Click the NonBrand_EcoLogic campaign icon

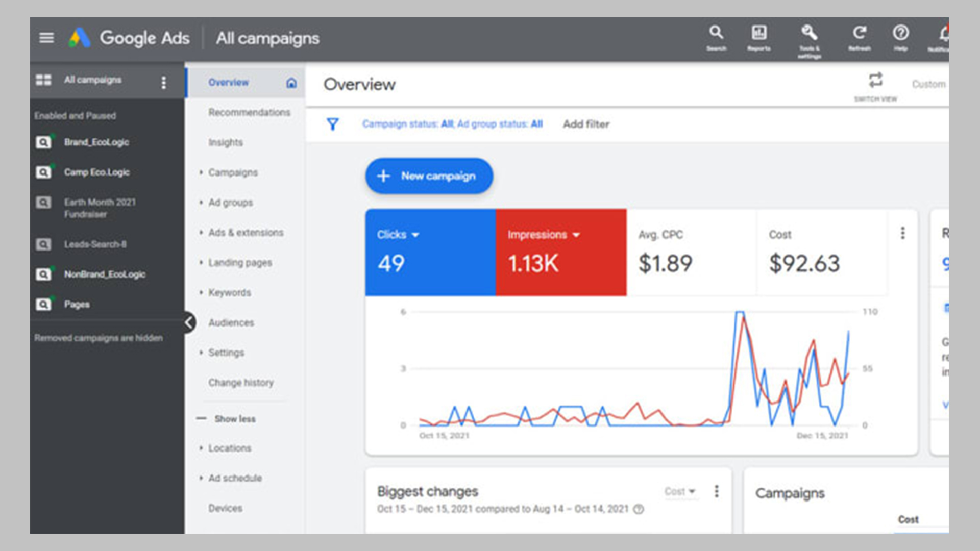coord(43,274)
